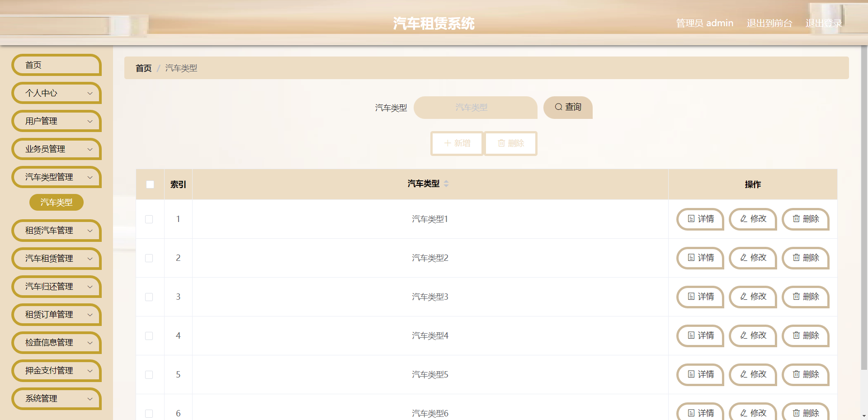
Task: Open the 押金支付管理 sidebar menu
Action: [57, 371]
